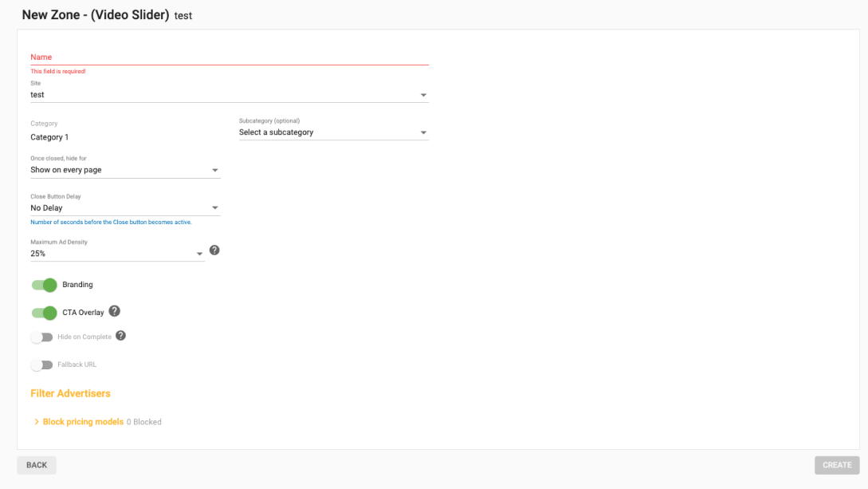Open the Close Button Delay dropdown
The image size is (868, 489).
click(x=124, y=208)
